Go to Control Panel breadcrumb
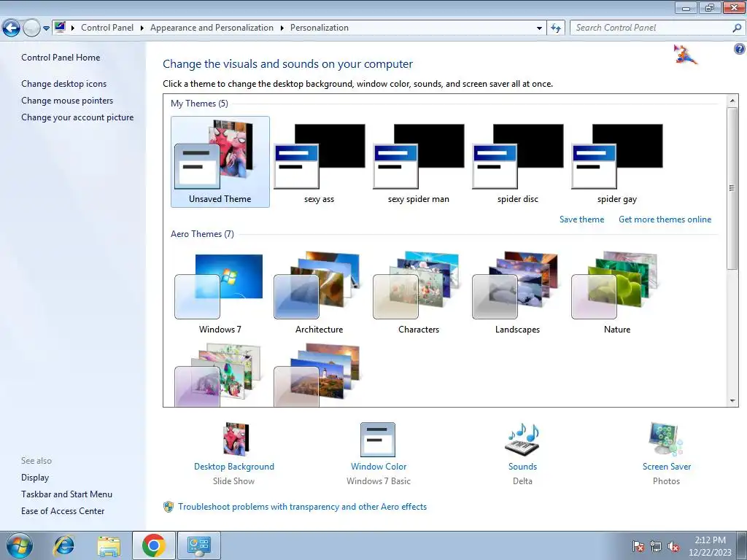Image resolution: width=747 pixels, height=560 pixels. (x=107, y=28)
